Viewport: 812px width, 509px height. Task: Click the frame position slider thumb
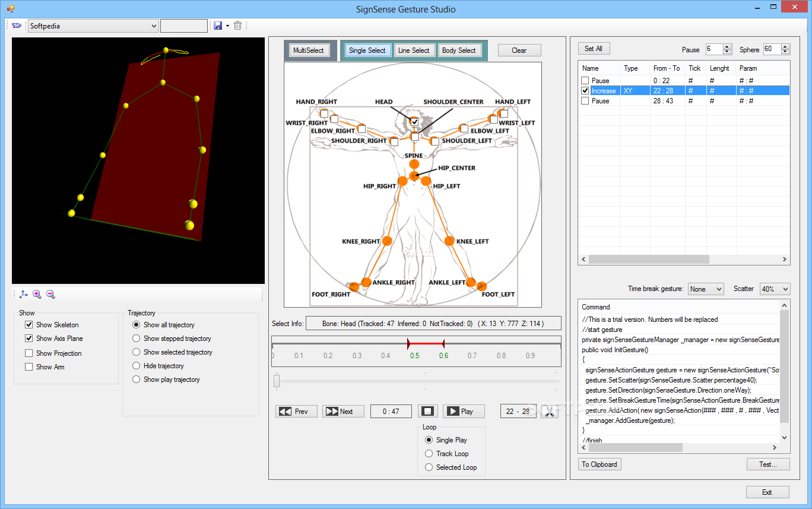tap(277, 381)
